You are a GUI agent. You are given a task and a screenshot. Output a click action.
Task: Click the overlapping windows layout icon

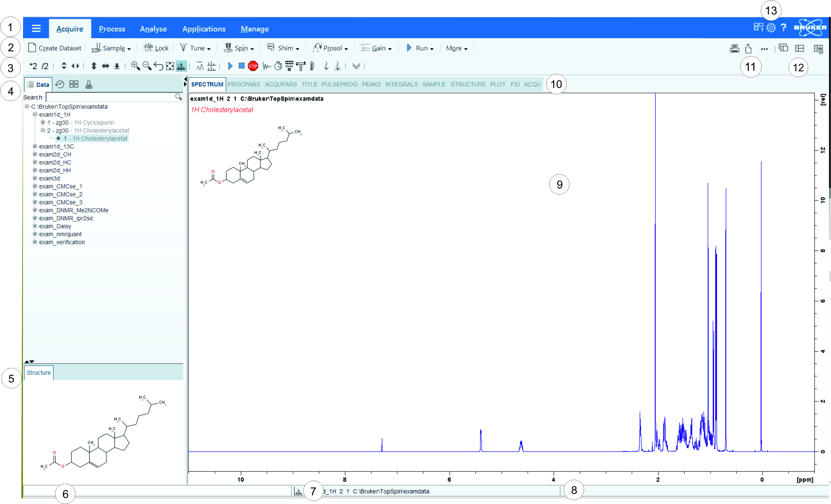pos(784,48)
